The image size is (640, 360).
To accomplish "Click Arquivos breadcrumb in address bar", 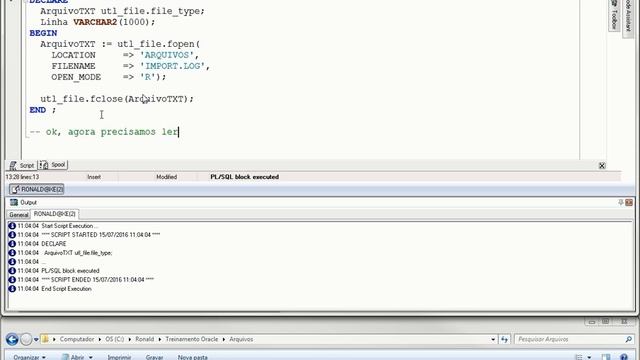I will 241,339.
